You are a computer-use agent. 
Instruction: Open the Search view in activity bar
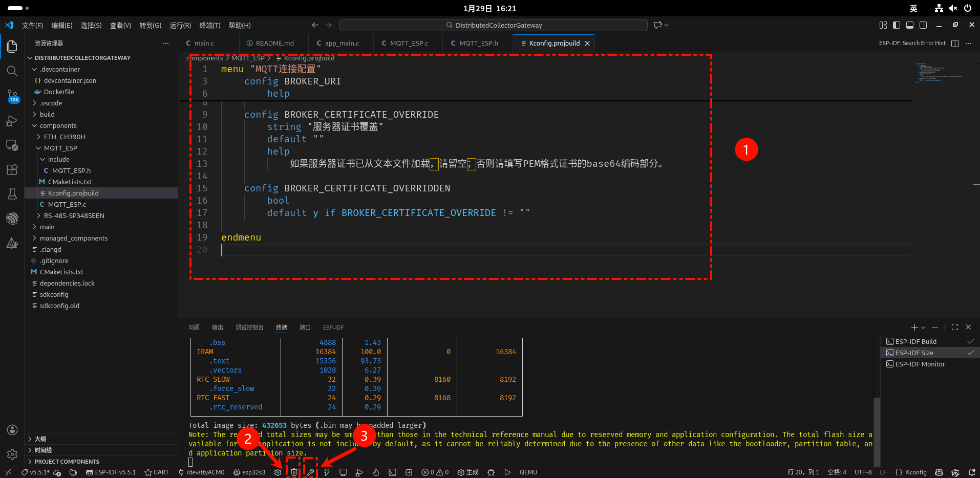tap(12, 71)
